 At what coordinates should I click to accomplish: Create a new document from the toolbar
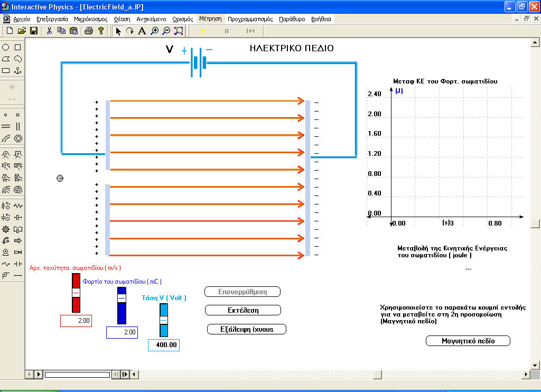coord(10,31)
